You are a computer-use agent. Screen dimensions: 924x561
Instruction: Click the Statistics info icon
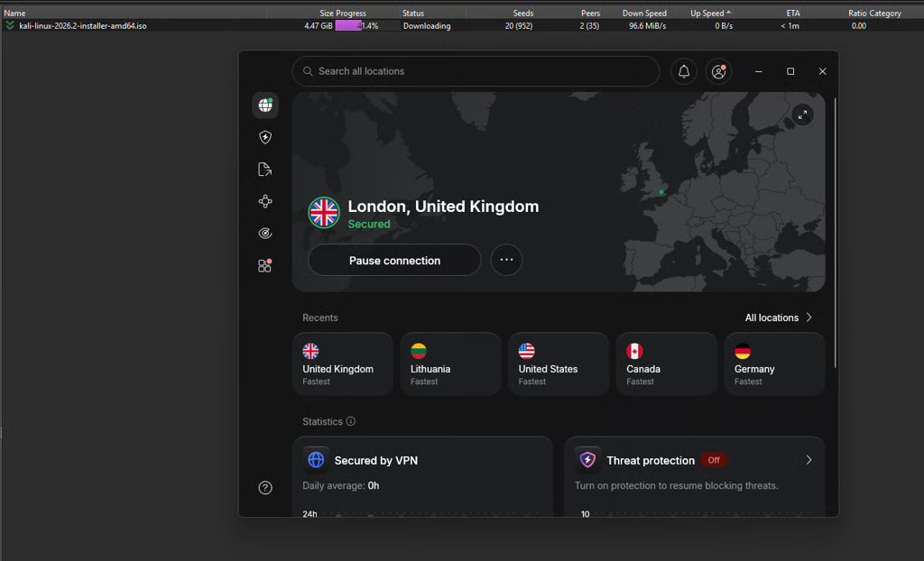click(351, 421)
